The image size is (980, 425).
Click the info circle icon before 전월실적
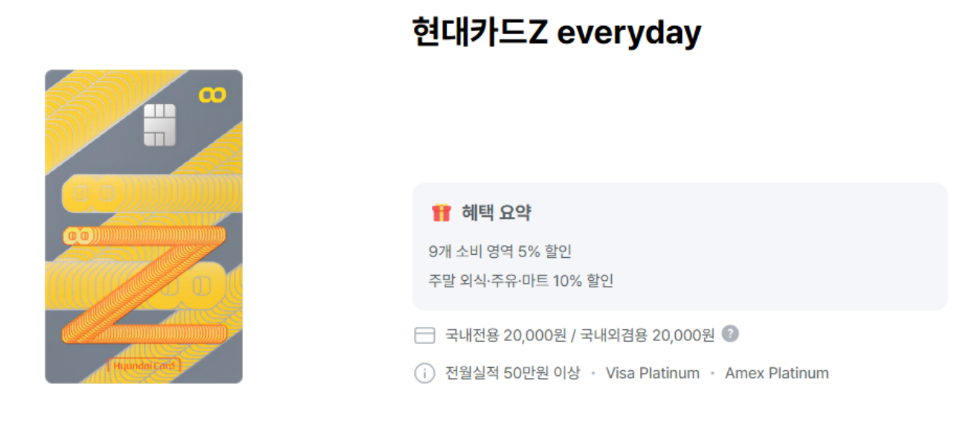pos(424,373)
